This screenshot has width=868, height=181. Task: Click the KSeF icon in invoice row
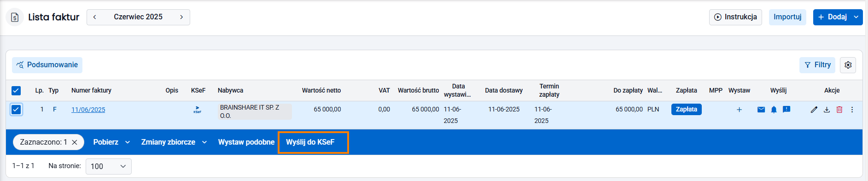click(197, 110)
